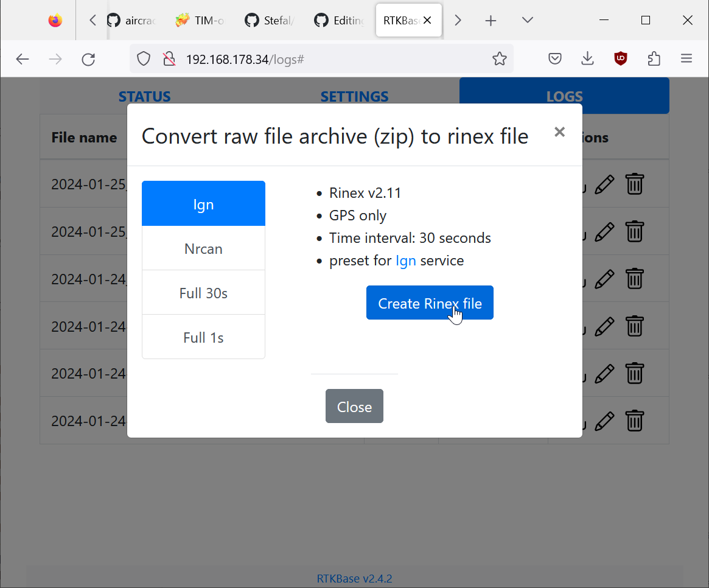709x588 pixels.
Task: Select the Nrcan preset
Action: pos(203,248)
